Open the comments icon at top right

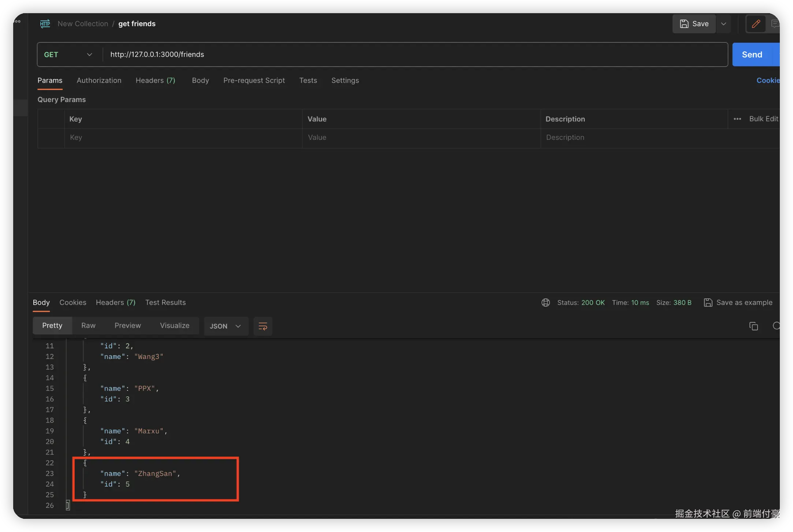point(775,24)
